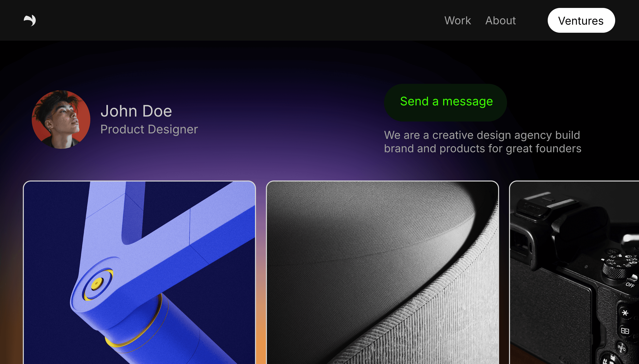Viewport: 639px width, 364px height.
Task: Click the dark header bar background
Action: tap(225, 20)
